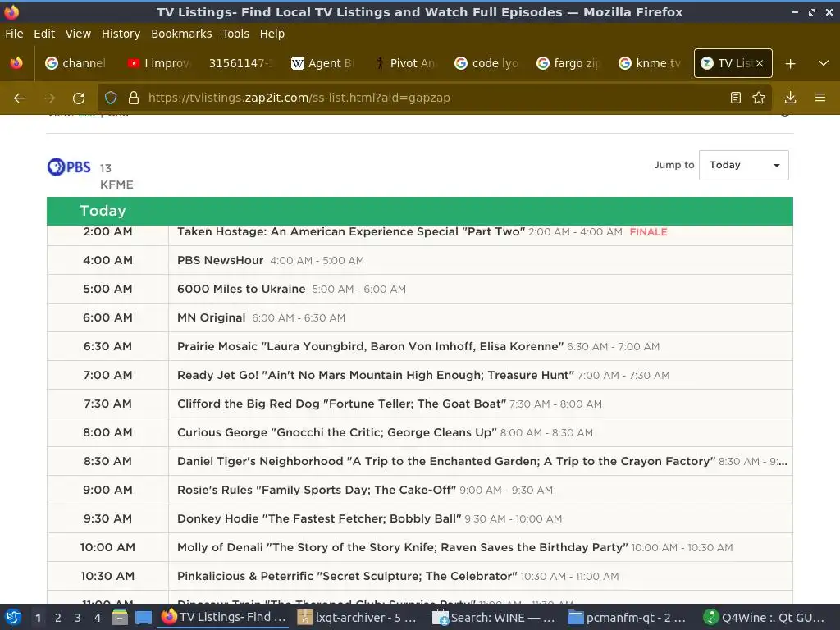Switch to pcmanfm-qt taskbar window
Image resolution: width=840 pixels, height=630 pixels.
628,617
